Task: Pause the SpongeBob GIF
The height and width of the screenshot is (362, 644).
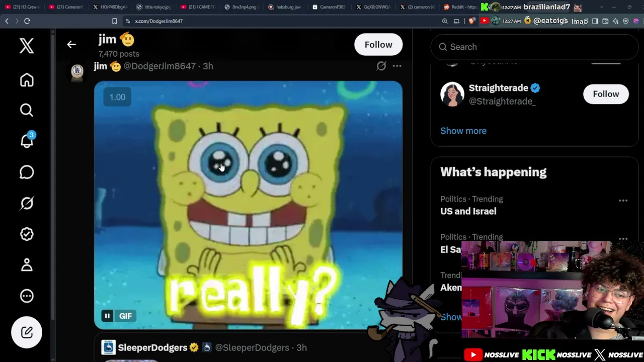Action: [x=107, y=316]
